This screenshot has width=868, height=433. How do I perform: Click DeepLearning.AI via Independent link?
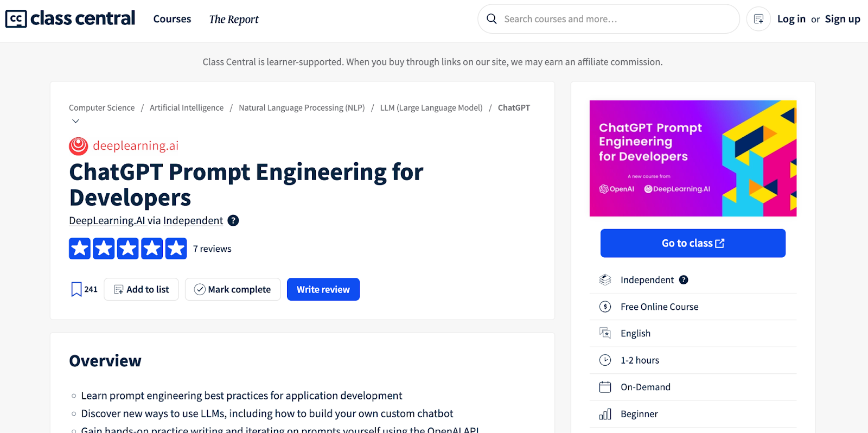point(146,220)
